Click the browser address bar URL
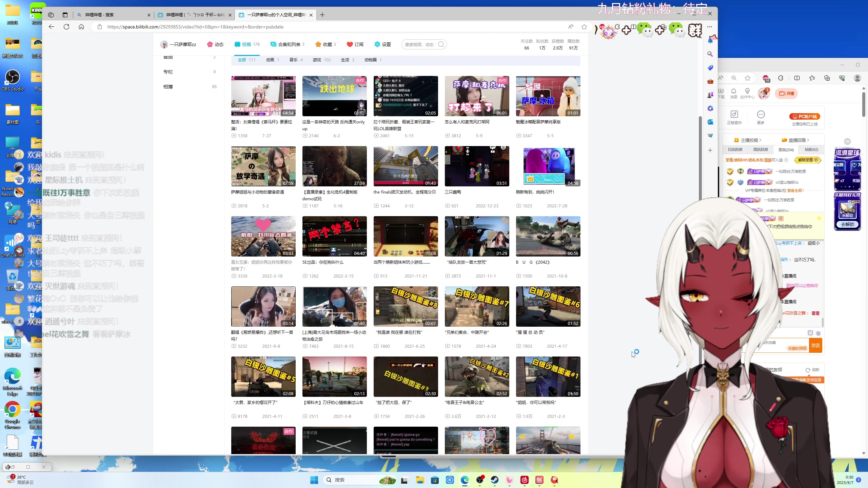Viewport: 868px width, 488px height. click(195, 27)
